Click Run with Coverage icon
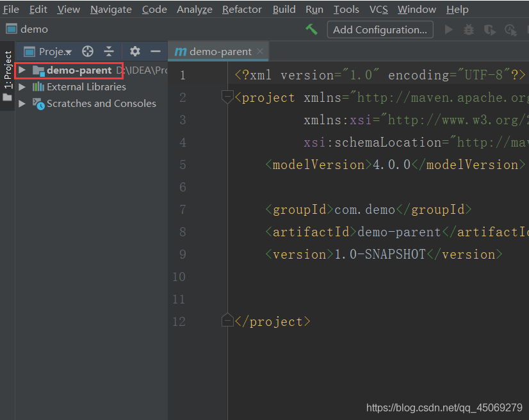 tap(489, 29)
